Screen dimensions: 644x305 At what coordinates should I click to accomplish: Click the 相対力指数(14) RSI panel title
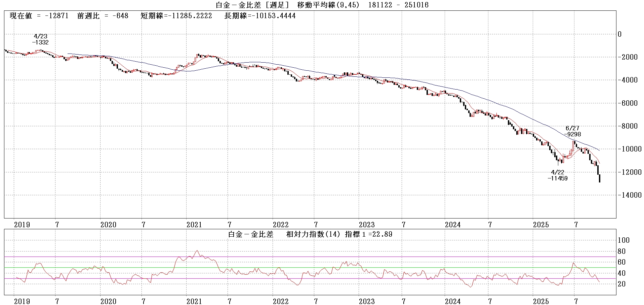pyautogui.click(x=314, y=234)
